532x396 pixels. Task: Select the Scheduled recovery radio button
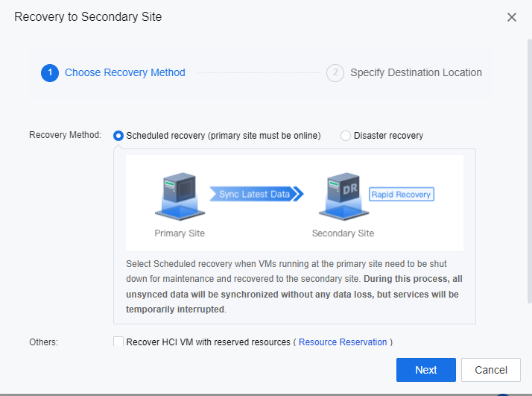point(118,136)
